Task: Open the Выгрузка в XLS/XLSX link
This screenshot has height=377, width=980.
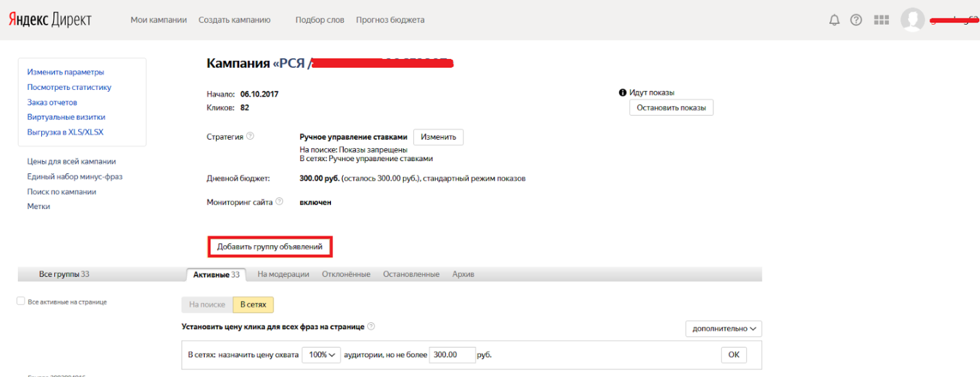Action: pyautogui.click(x=65, y=132)
